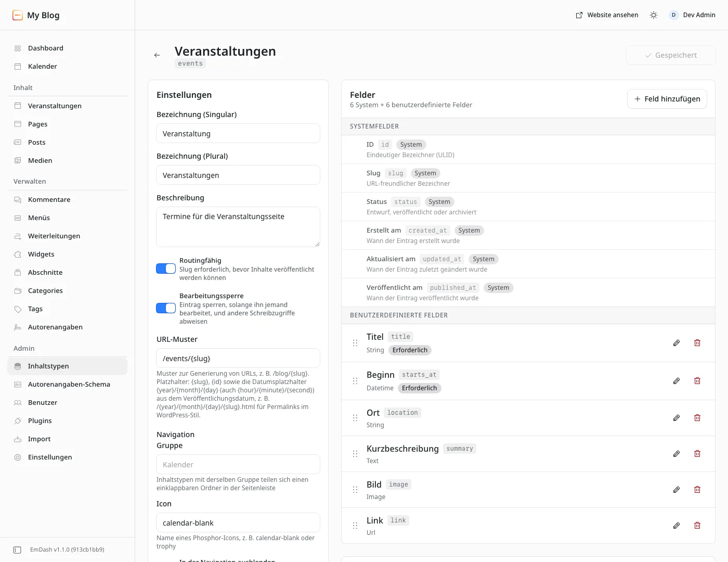This screenshot has width=728, height=562.
Task: Click the Bezeichnung (Singular) input field
Action: (x=238, y=133)
